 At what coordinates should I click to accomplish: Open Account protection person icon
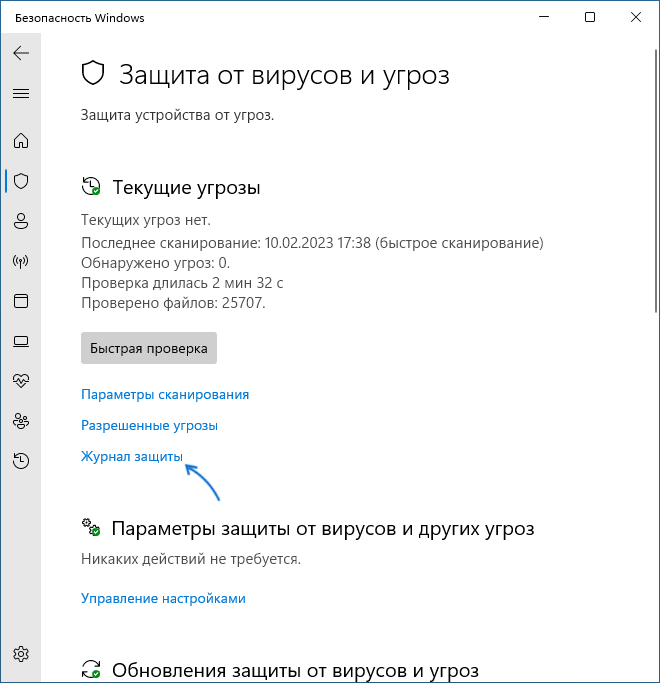pyautogui.click(x=21, y=221)
